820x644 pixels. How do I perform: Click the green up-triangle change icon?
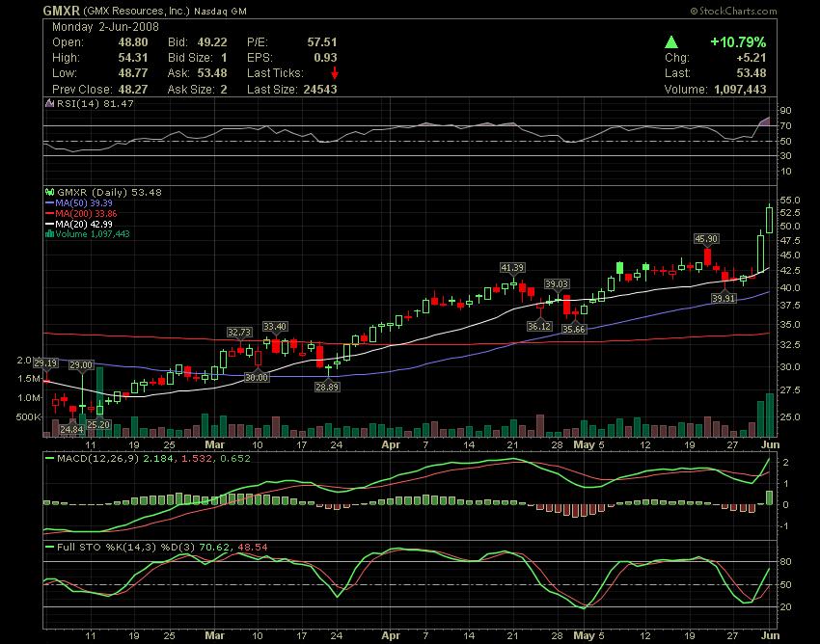pyautogui.click(x=671, y=42)
